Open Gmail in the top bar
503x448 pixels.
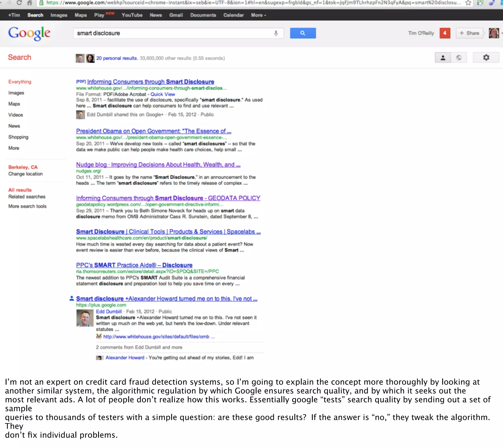click(x=176, y=15)
